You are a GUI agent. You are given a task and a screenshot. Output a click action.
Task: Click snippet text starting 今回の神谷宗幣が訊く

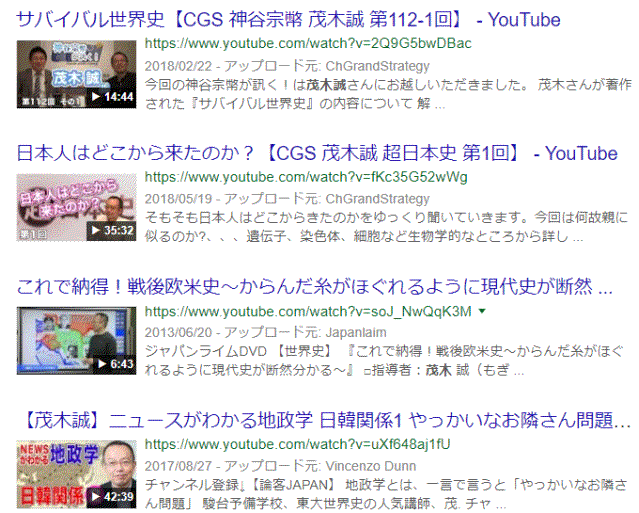(x=388, y=94)
